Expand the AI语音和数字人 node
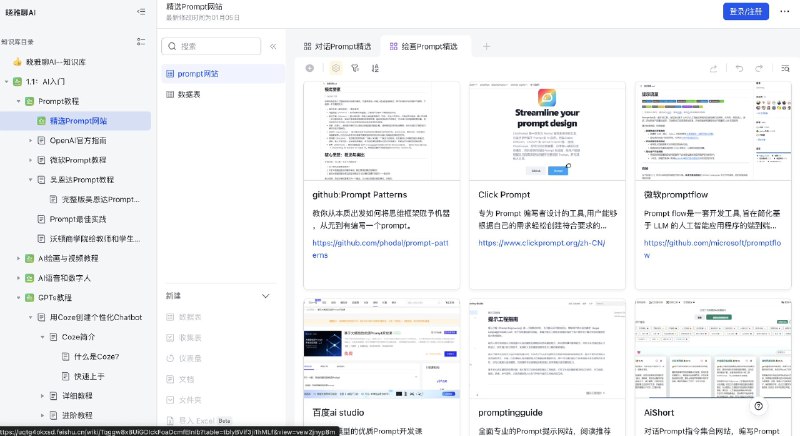This screenshot has width=800, height=436. pyautogui.click(x=18, y=278)
